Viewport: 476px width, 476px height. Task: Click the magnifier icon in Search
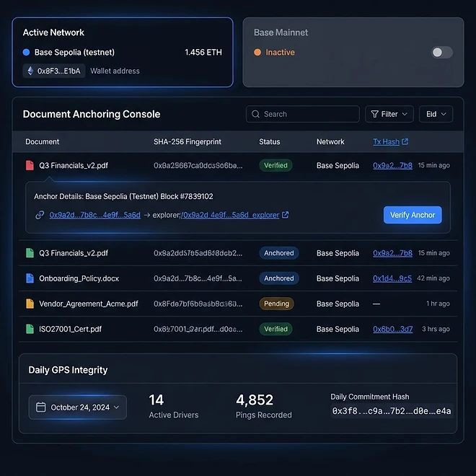[x=255, y=114]
